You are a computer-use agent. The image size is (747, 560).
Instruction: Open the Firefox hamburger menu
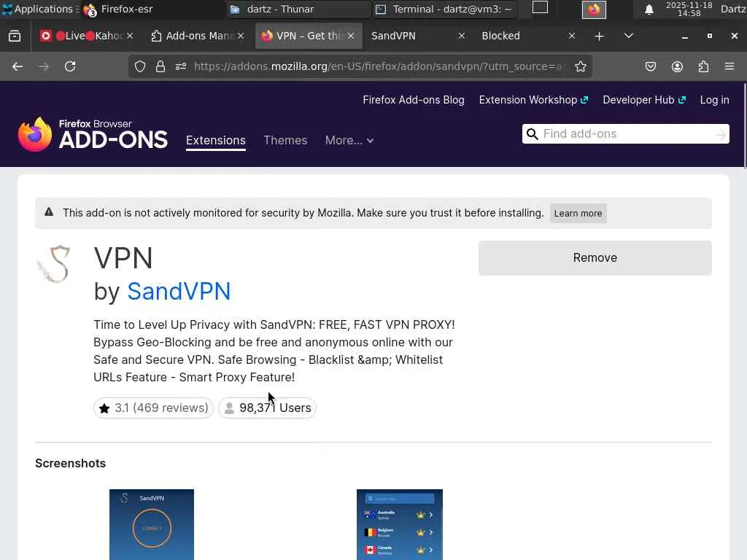729,66
